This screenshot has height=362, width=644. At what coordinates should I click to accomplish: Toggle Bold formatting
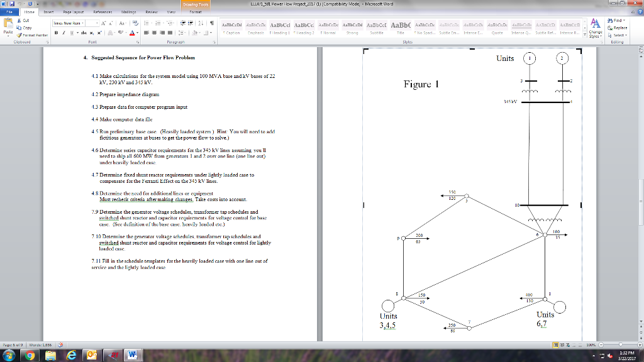click(x=56, y=33)
